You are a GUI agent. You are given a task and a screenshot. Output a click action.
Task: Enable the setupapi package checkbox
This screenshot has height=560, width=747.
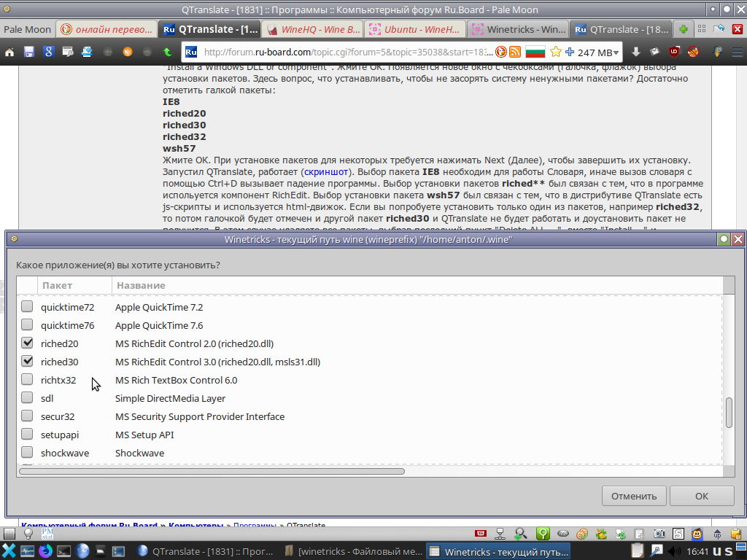coord(27,434)
